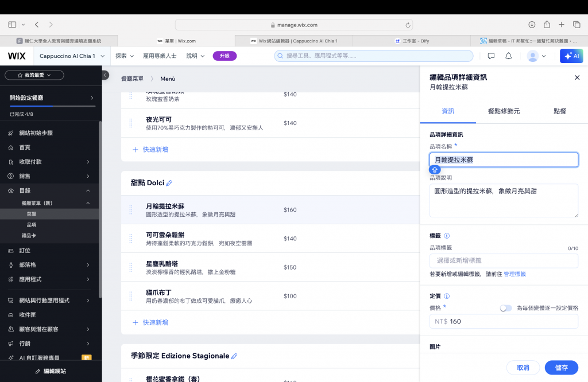The image size is (588, 382).
Task: Click the WIX logo
Action: click(x=17, y=56)
